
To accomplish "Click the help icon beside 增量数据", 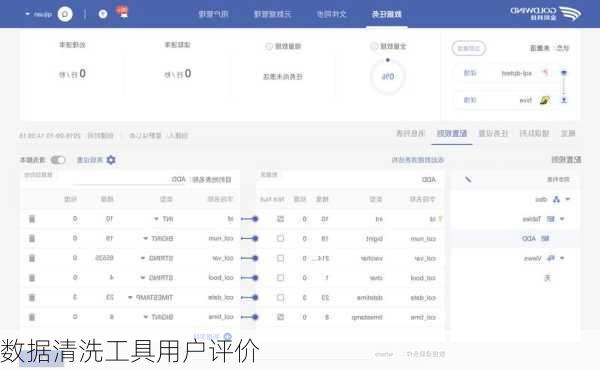I will 269,46.
